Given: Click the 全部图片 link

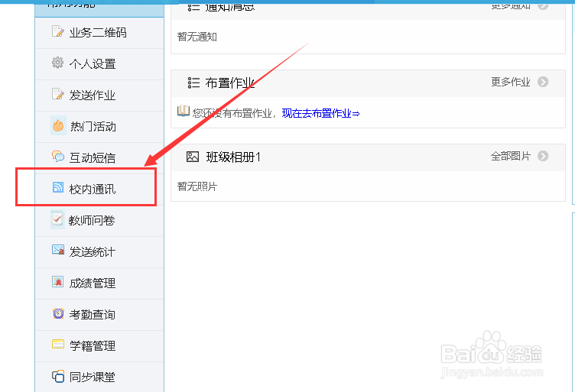Looking at the screenshot, I should (x=511, y=156).
